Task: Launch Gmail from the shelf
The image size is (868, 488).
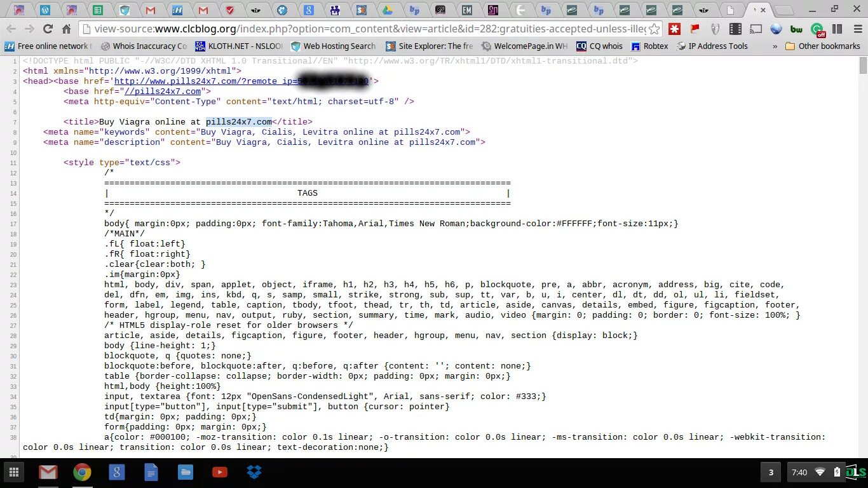Action: coord(48,472)
